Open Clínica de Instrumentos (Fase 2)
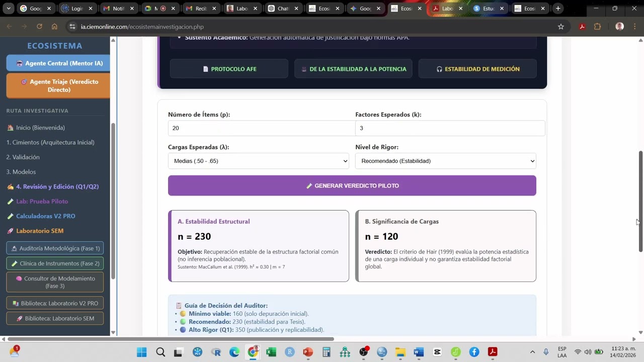This screenshot has width=644, height=362. coord(55,263)
